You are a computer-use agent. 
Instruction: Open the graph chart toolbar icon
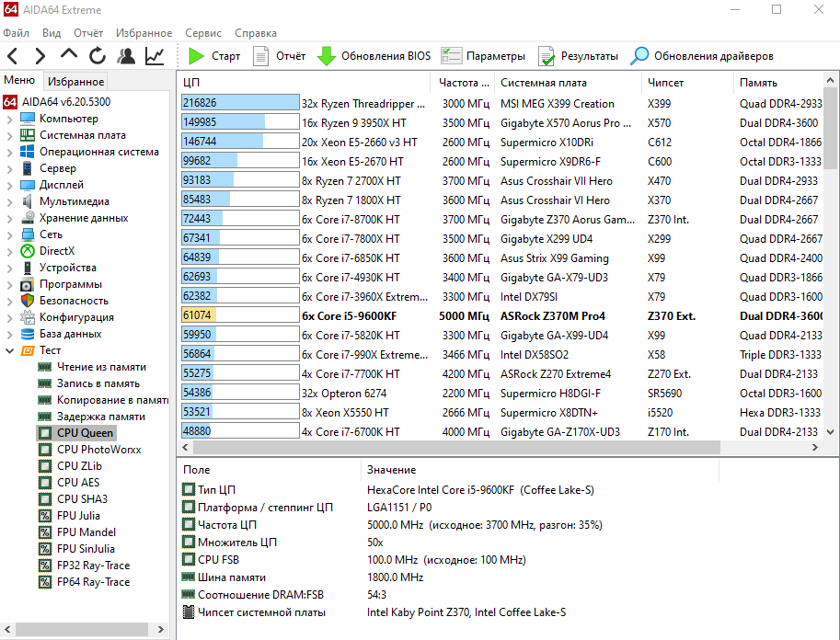(x=155, y=56)
